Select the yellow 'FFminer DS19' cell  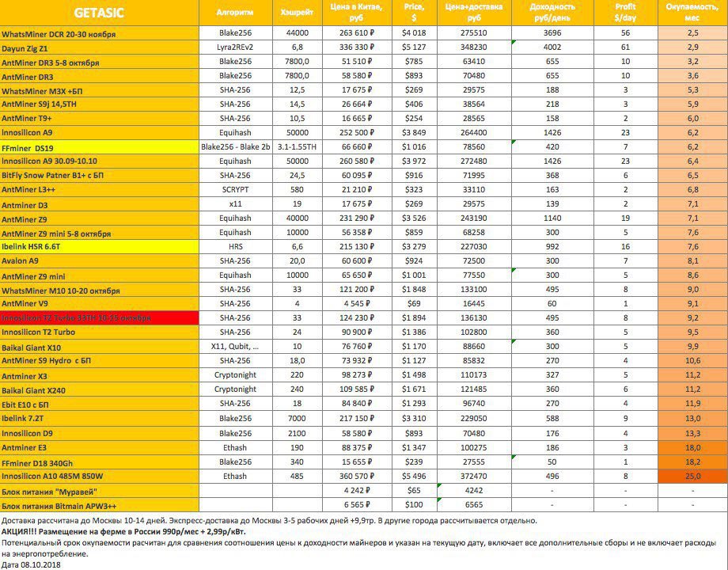100,147
